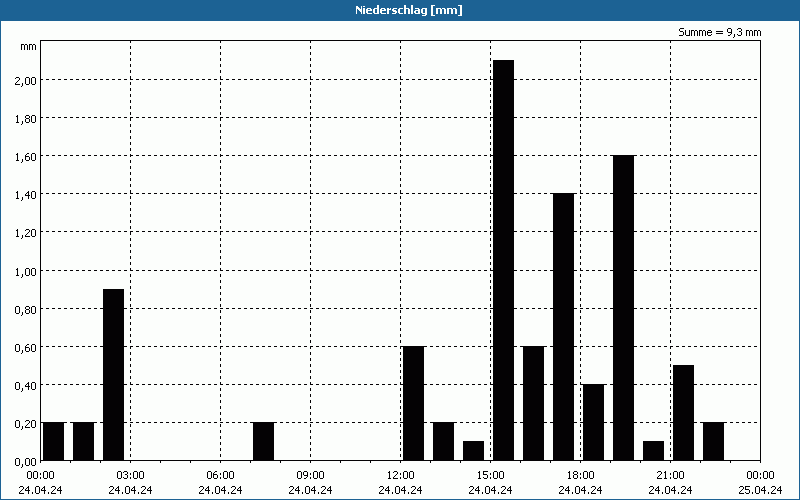This screenshot has width=800, height=500.
Task: Click the 0,60 mm bar starting at 12:00
Action: (413, 404)
